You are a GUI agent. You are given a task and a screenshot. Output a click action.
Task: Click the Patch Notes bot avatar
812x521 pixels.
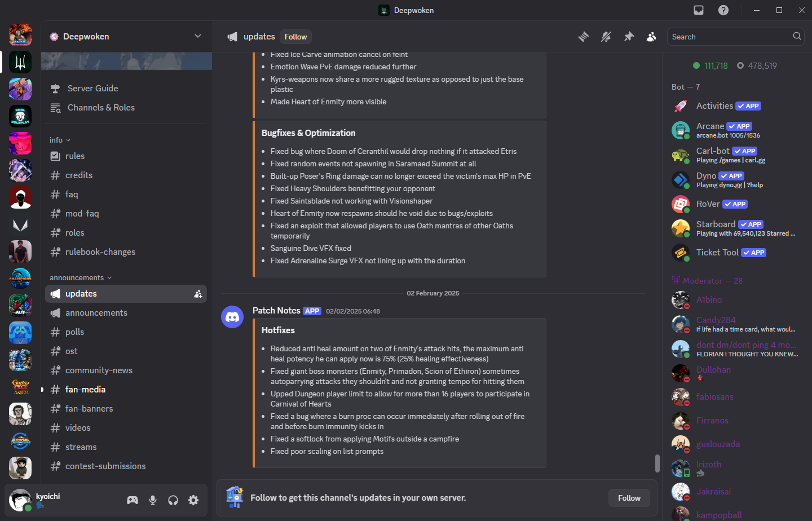click(x=232, y=317)
